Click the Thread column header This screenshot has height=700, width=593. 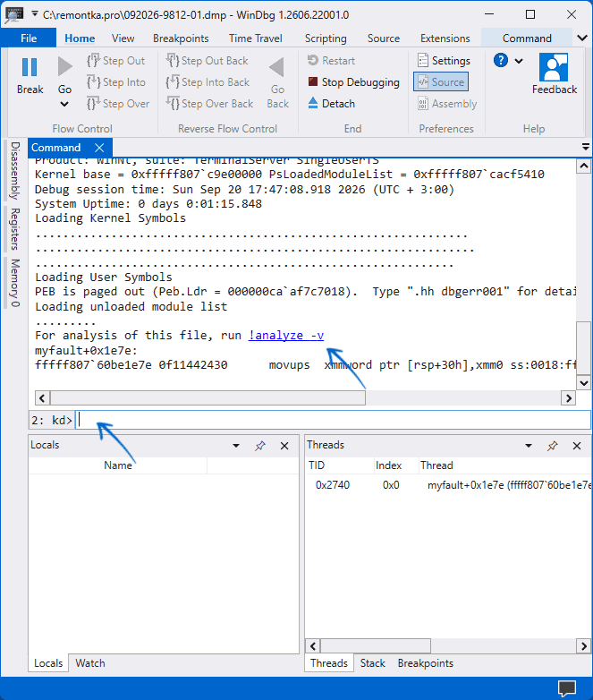tap(436, 465)
